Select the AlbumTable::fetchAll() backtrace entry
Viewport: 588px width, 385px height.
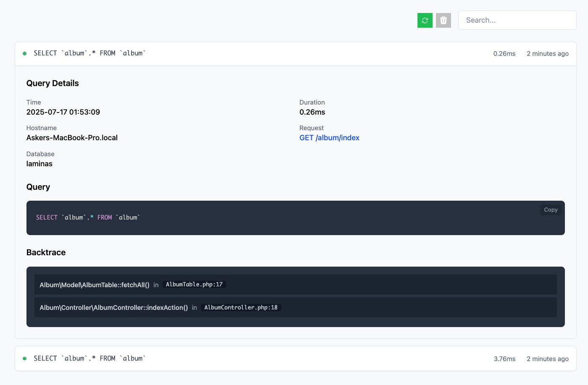94,285
